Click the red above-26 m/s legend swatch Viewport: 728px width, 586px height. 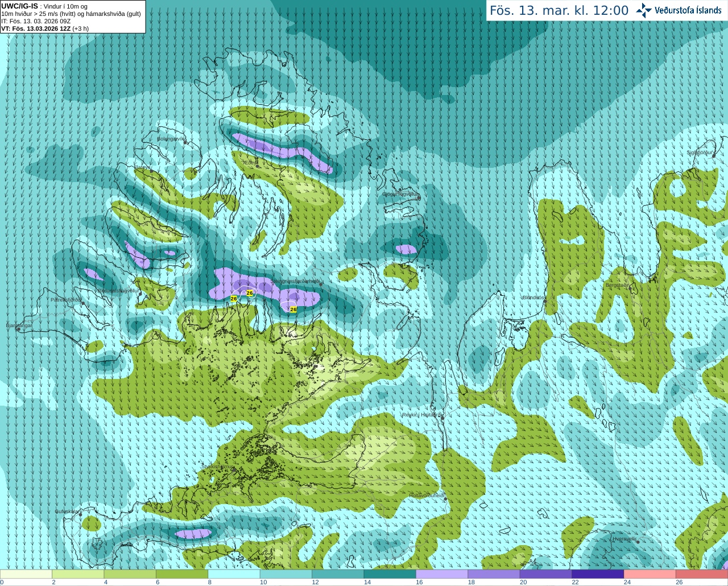pos(702,574)
